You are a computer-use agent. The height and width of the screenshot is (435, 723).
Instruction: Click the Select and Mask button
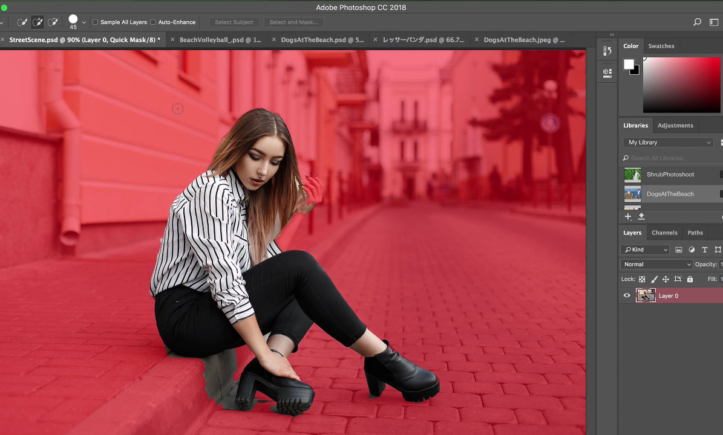[x=293, y=22]
